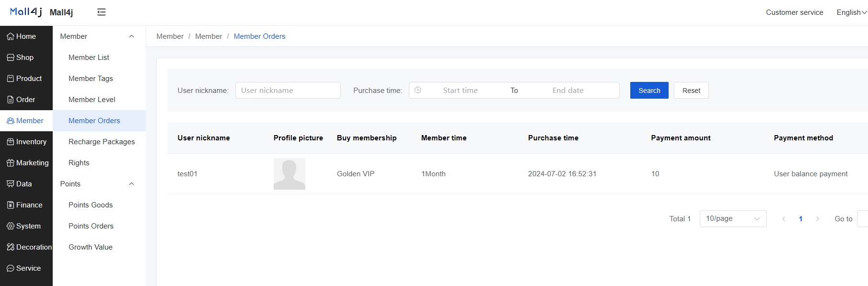Open Points Goods submenu item

coord(99,205)
